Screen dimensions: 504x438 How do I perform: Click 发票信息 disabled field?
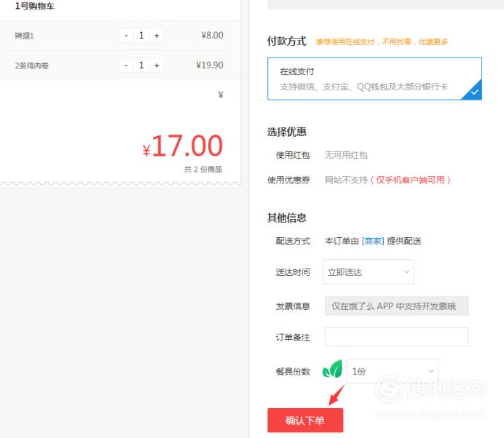click(396, 306)
